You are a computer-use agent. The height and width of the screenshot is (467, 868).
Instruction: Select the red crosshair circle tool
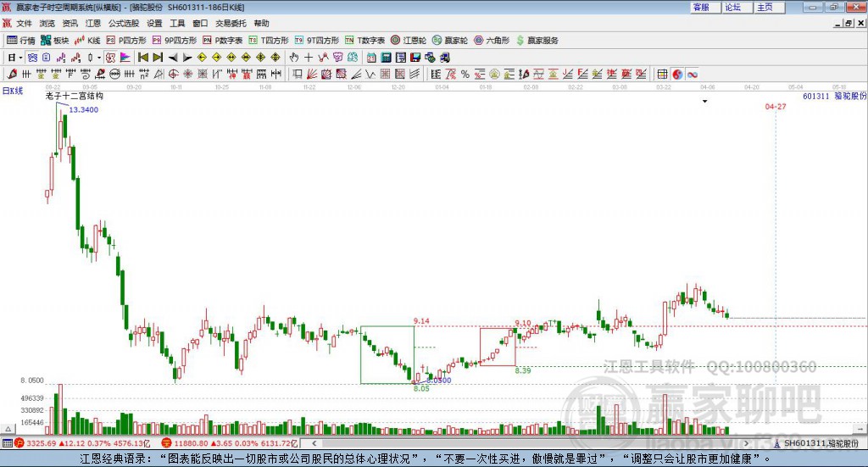[x=173, y=74]
